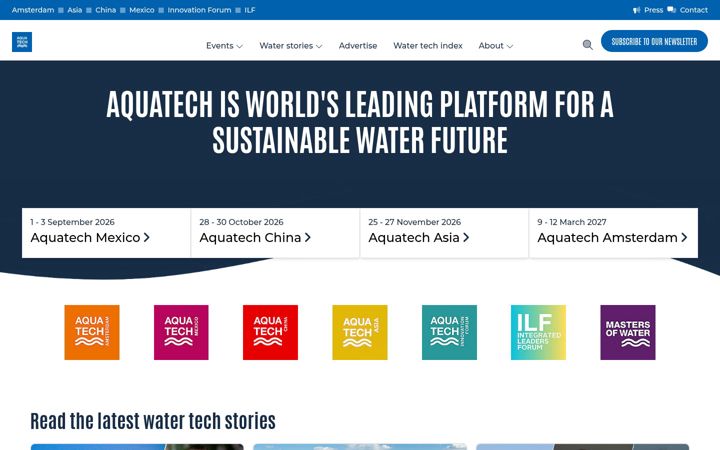Viewport: 720px width, 450px height.
Task: Open the Aquatech China event title
Action: pos(250,237)
